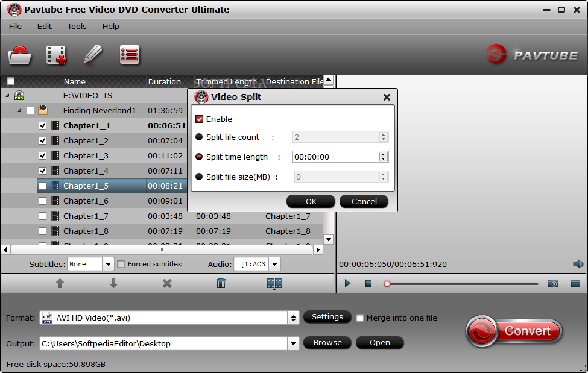
Task: Open format Settings
Action: pos(327,317)
